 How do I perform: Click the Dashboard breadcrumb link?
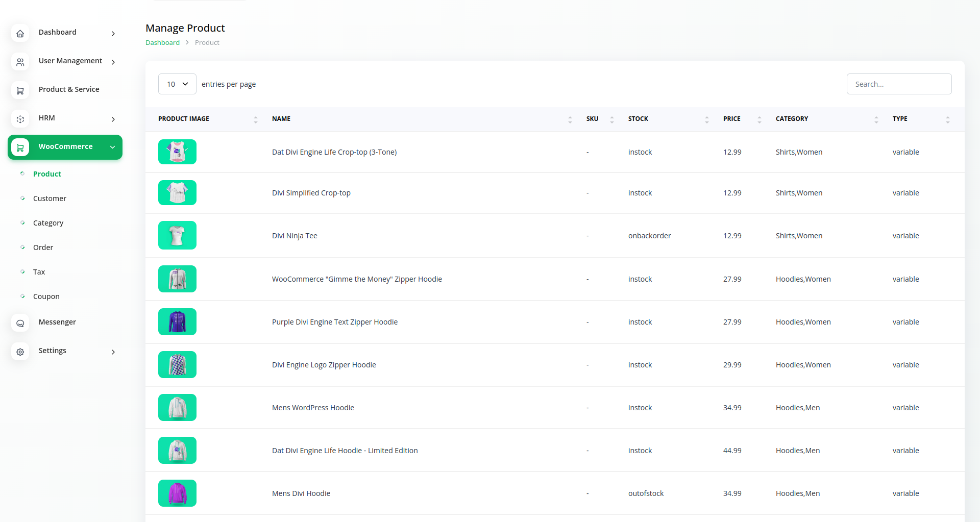coord(162,43)
